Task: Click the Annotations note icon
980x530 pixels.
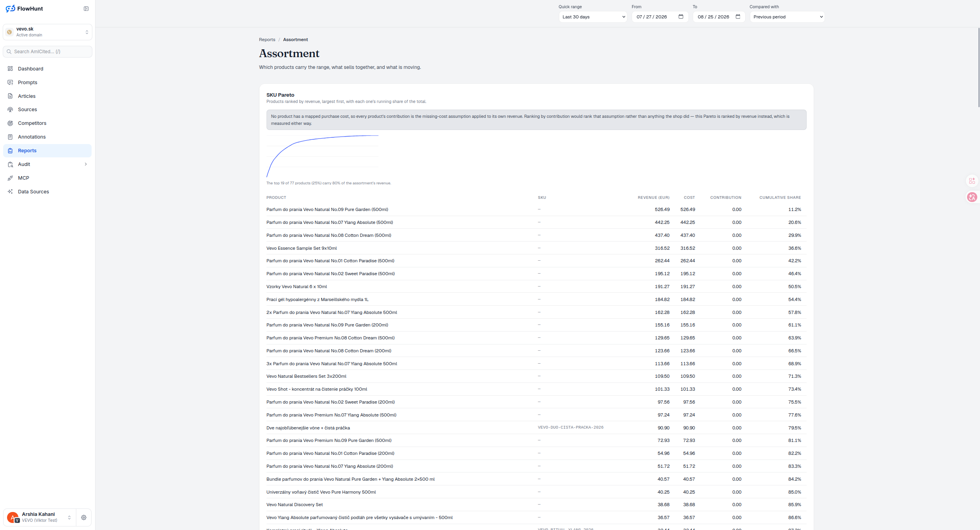Action: (x=10, y=137)
